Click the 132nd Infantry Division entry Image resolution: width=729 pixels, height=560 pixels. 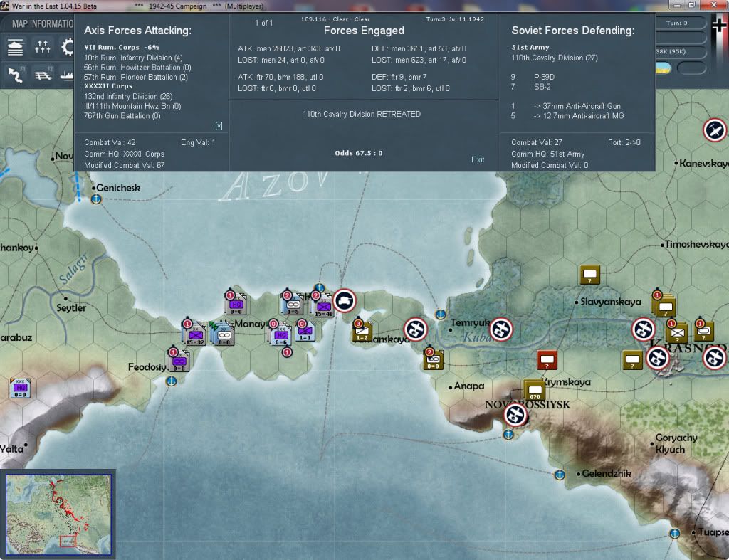128,96
